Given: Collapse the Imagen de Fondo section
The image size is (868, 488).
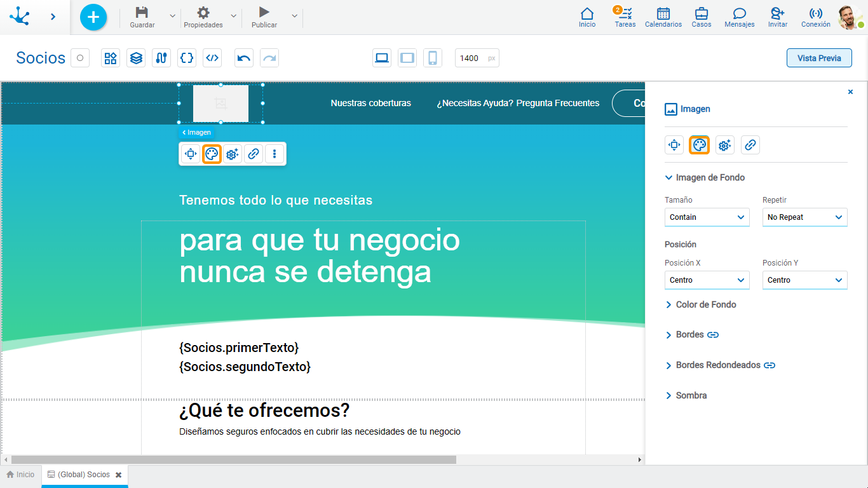Looking at the screenshot, I should pyautogui.click(x=705, y=177).
